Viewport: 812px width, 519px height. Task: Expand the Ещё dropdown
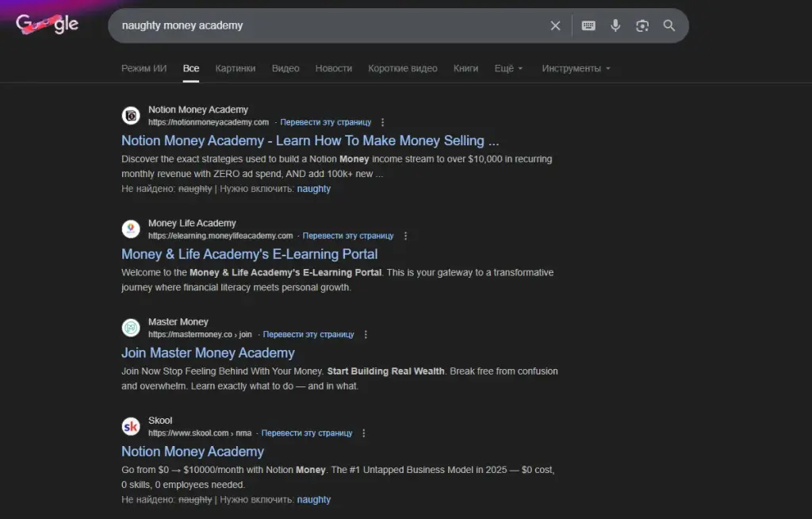pyautogui.click(x=508, y=68)
